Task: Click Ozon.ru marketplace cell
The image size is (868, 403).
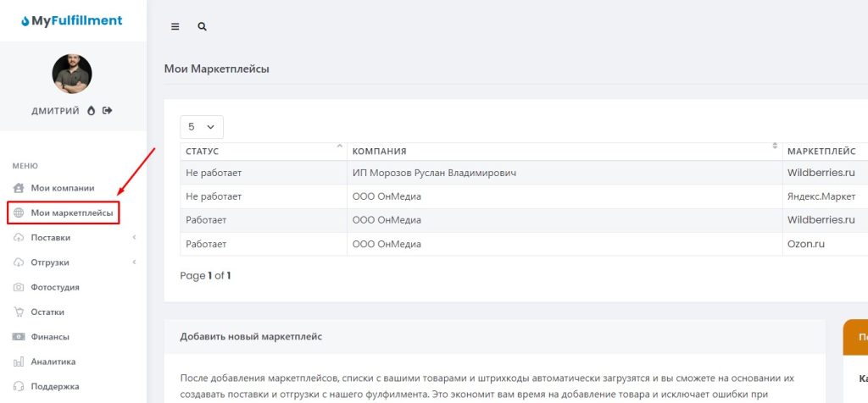Action: 806,244
